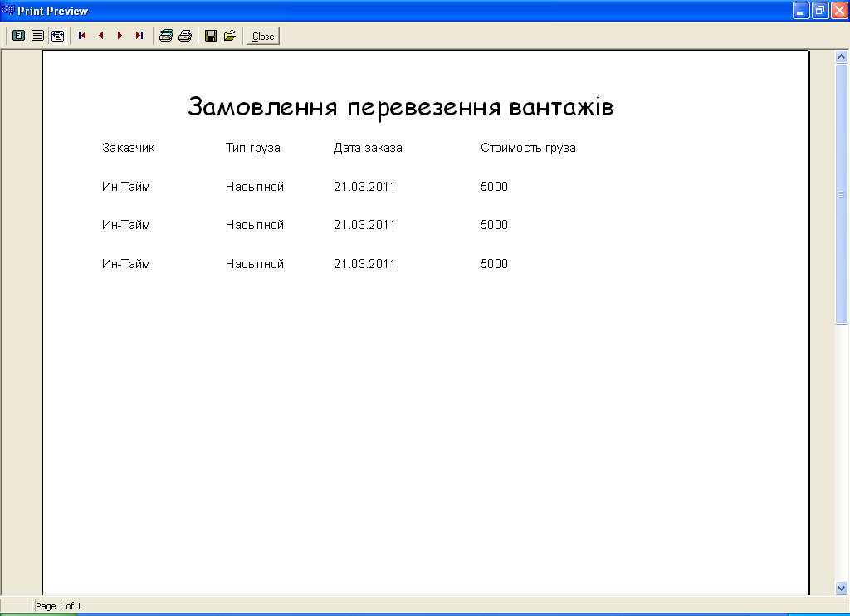This screenshot has height=616, width=850.
Task: Click the Стоимость груза column header
Action: click(x=528, y=148)
